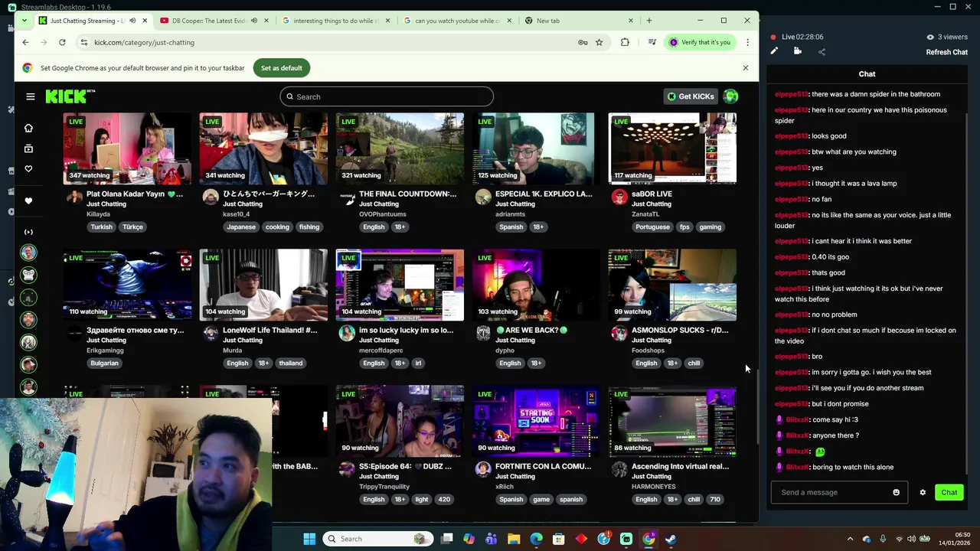980x551 pixels.
Task: Go to Kick sidebar Home icon
Action: click(x=28, y=128)
